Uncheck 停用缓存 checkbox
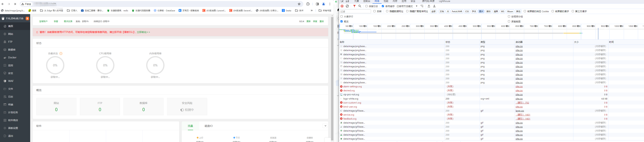 (383, 6)
